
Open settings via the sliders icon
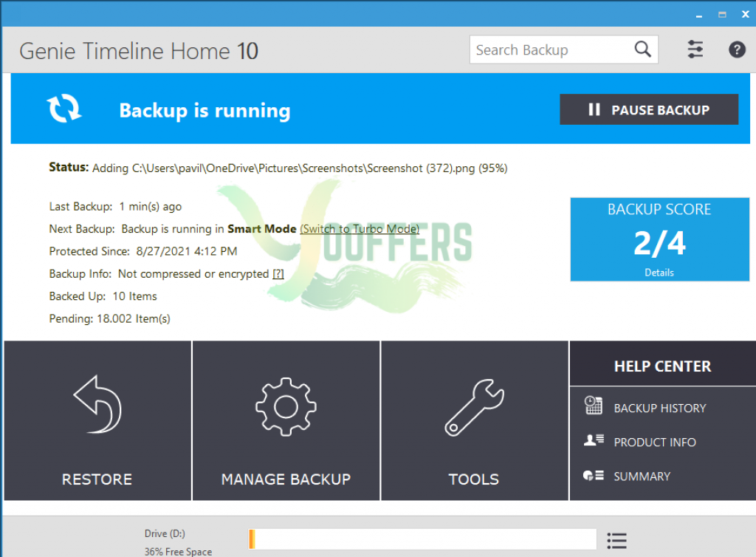[695, 49]
